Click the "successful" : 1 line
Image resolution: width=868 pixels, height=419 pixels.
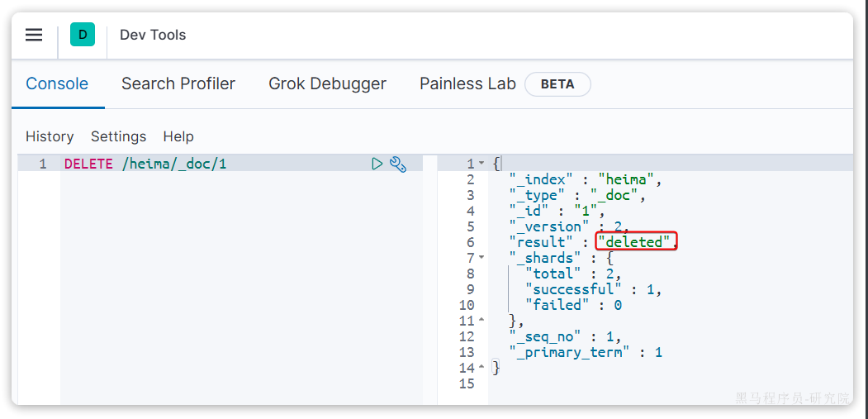coord(594,288)
